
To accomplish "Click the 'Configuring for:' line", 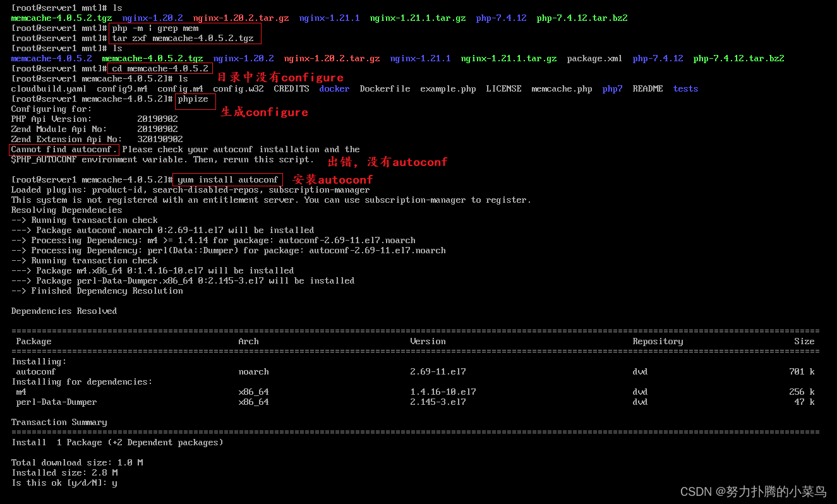I will (x=51, y=109).
